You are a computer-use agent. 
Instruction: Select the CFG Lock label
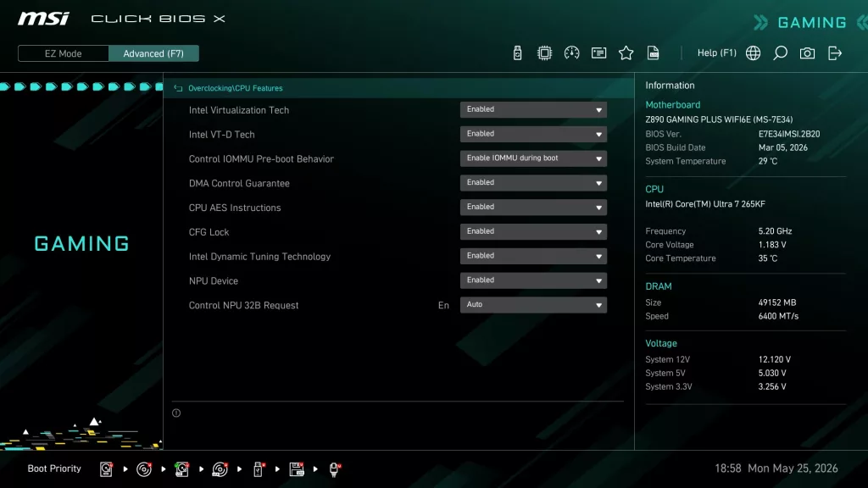(x=209, y=232)
